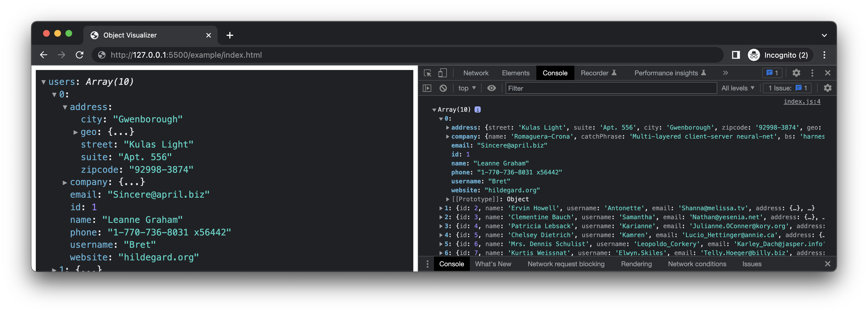Show the console sidebar panel icon

(x=427, y=88)
